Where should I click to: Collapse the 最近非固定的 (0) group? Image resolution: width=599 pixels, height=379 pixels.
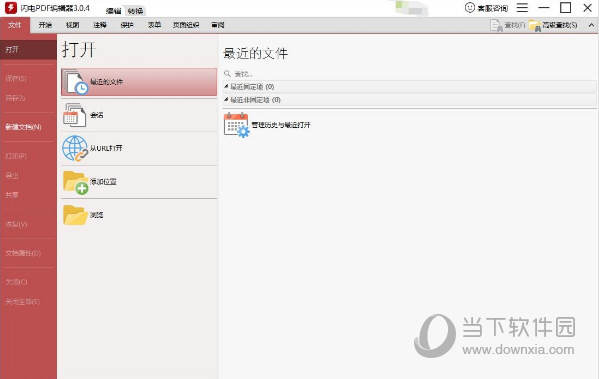pos(226,100)
